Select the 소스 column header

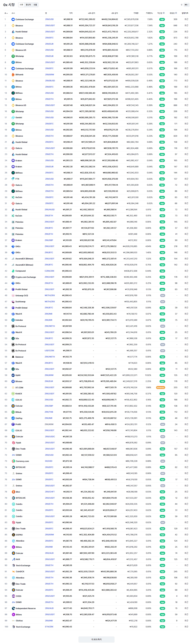pyautogui.click(x=13, y=13)
